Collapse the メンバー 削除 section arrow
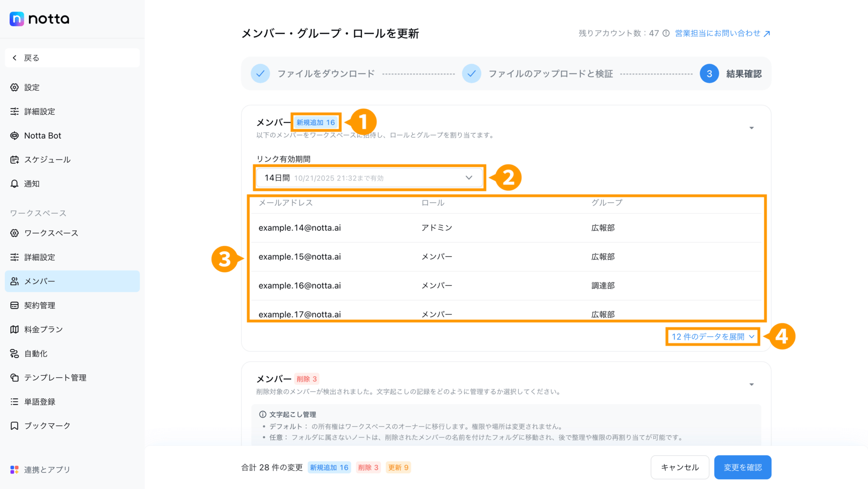Image resolution: width=868 pixels, height=489 pixels. [751, 384]
